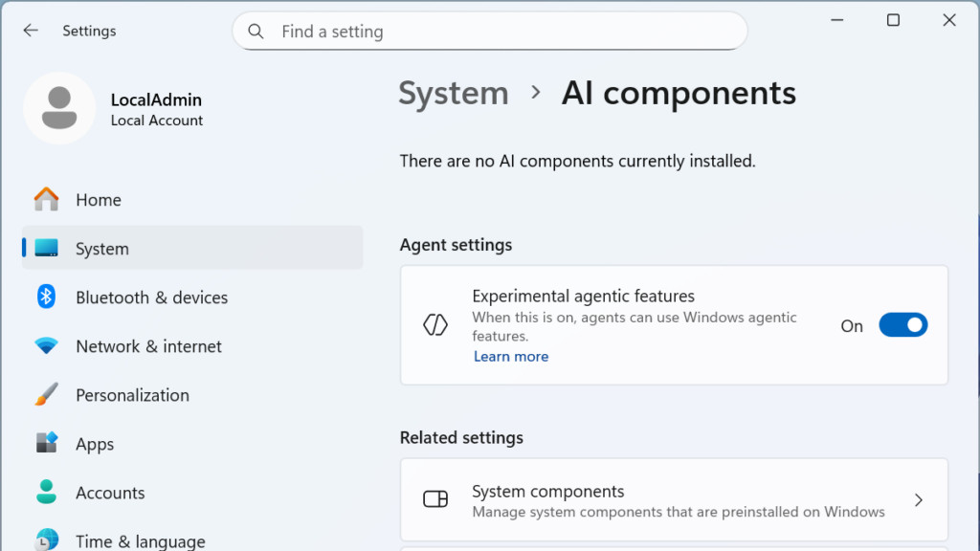Image resolution: width=980 pixels, height=551 pixels.
Task: Select System in the breadcrumb
Action: (x=453, y=93)
